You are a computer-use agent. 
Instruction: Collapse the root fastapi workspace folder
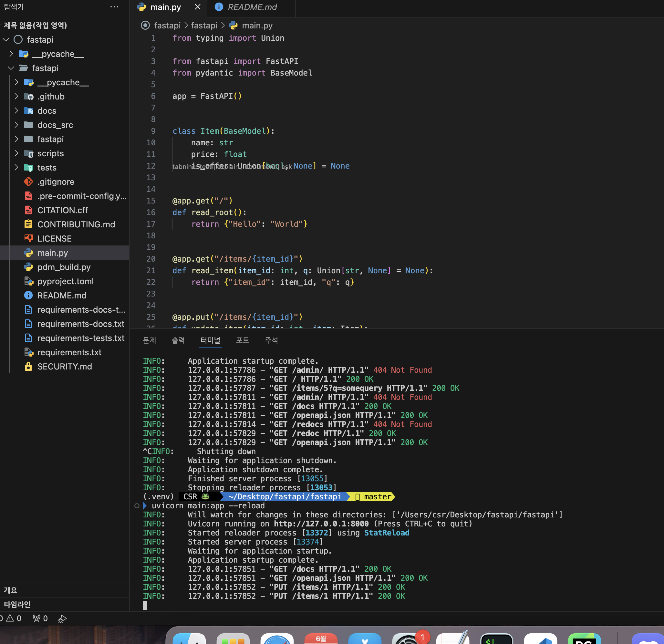(6, 40)
